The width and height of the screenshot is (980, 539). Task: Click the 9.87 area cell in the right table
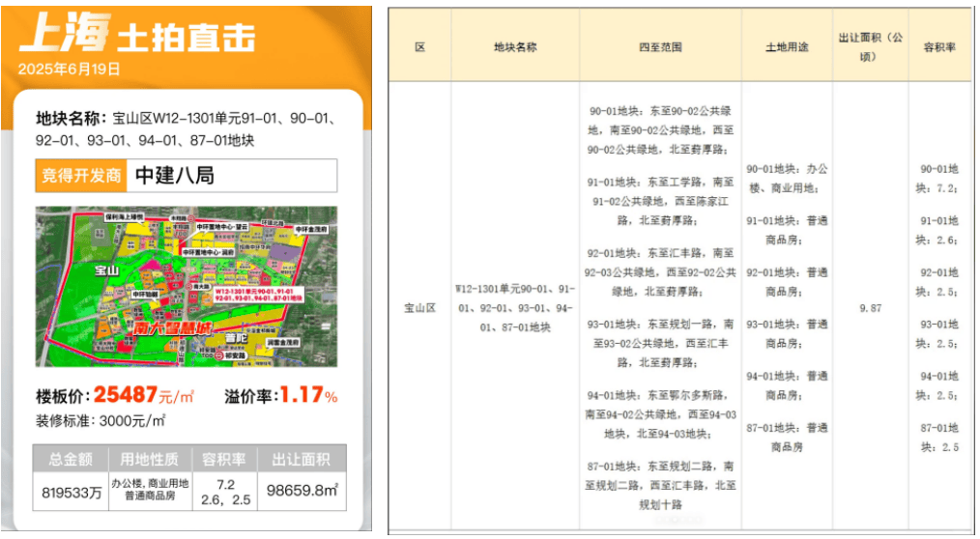pos(870,309)
